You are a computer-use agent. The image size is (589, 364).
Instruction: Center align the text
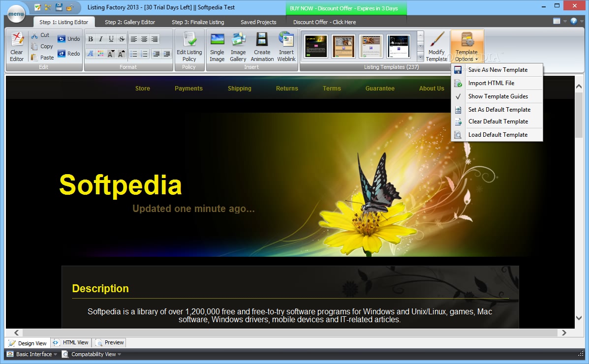144,39
